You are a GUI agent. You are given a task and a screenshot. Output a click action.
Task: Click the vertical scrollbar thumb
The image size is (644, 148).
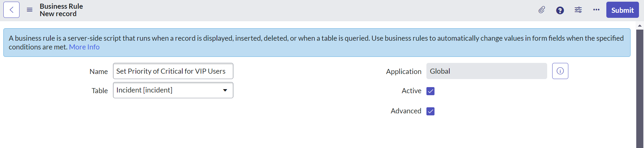pos(640,87)
